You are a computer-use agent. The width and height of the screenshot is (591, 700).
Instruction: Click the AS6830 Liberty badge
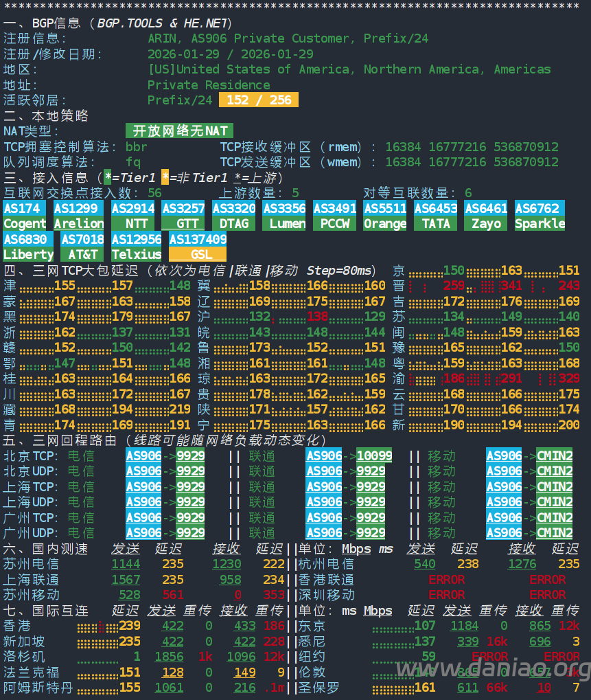pos(28,247)
